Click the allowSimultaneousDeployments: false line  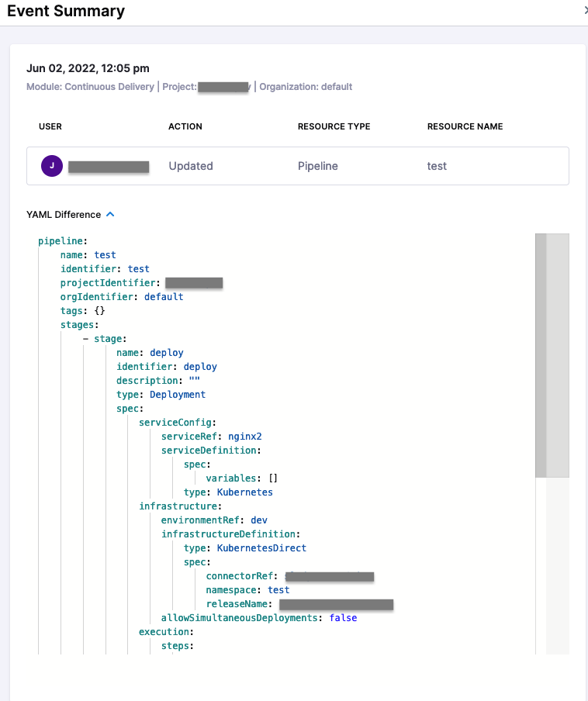pos(258,618)
